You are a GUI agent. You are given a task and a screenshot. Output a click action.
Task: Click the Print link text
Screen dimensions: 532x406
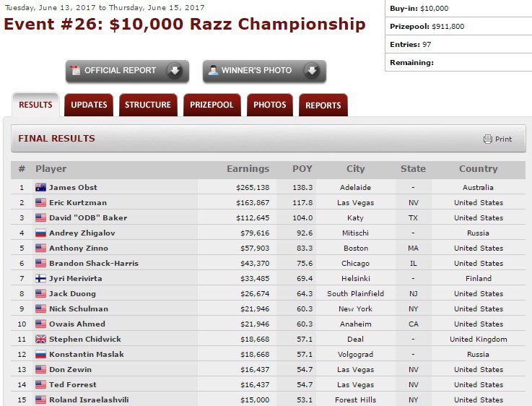503,139
